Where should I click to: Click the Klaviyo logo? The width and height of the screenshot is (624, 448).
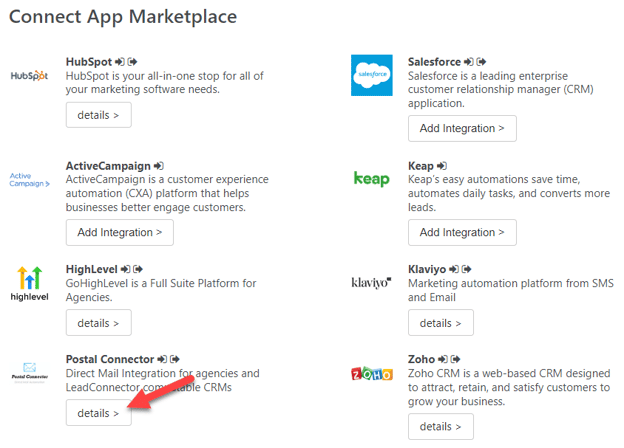point(371,282)
